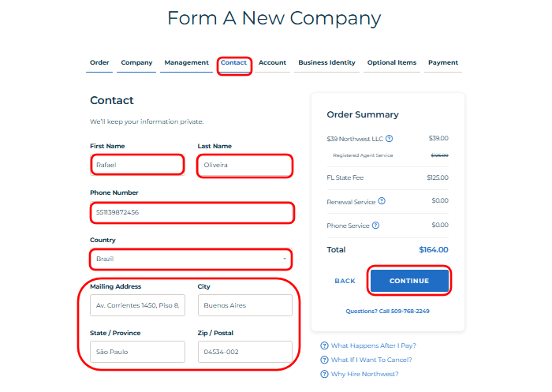Viewport: 552px width, 392px height.
Task: Open the Country dropdown showing Brazil
Action: pyautogui.click(x=191, y=259)
